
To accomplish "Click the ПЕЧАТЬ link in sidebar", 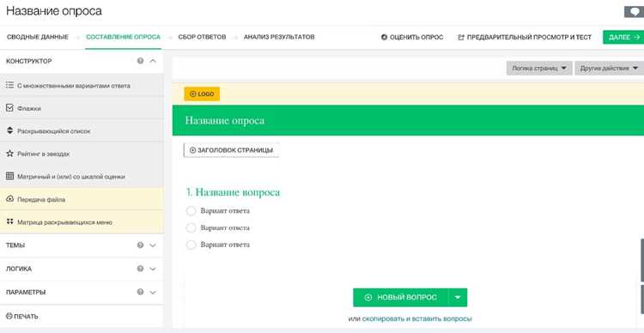I will [x=22, y=317].
